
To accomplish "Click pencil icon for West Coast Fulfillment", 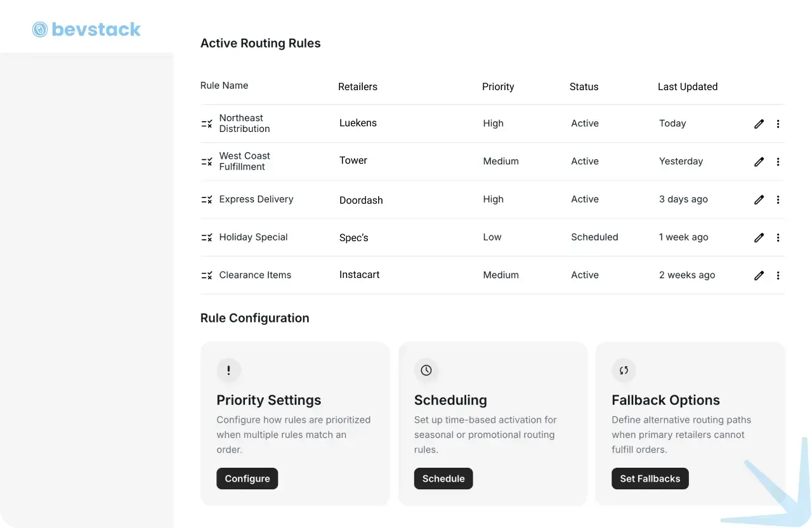I will 759,162.
